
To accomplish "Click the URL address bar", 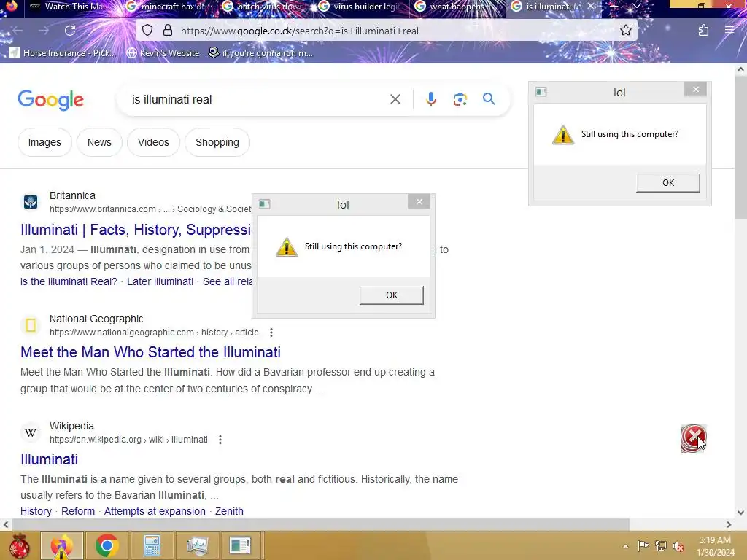I will 387,31.
